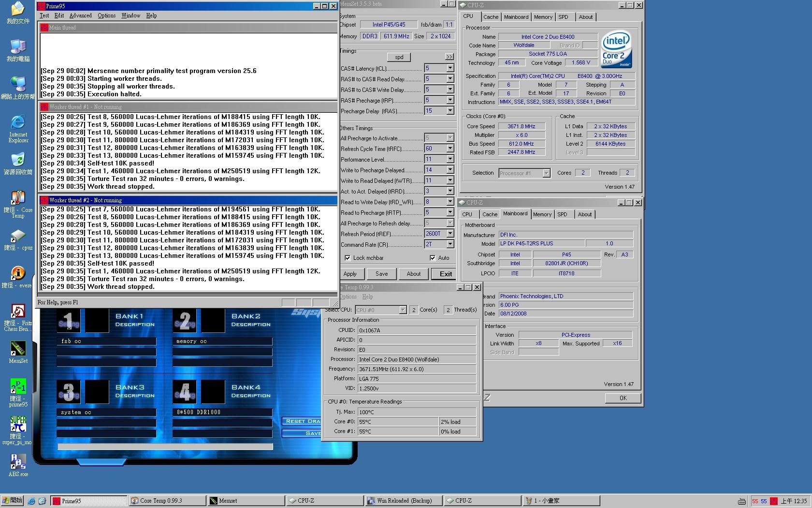Open the Advanced menu in Prime95
Screen dimensions: 812x508
[x=81, y=15]
